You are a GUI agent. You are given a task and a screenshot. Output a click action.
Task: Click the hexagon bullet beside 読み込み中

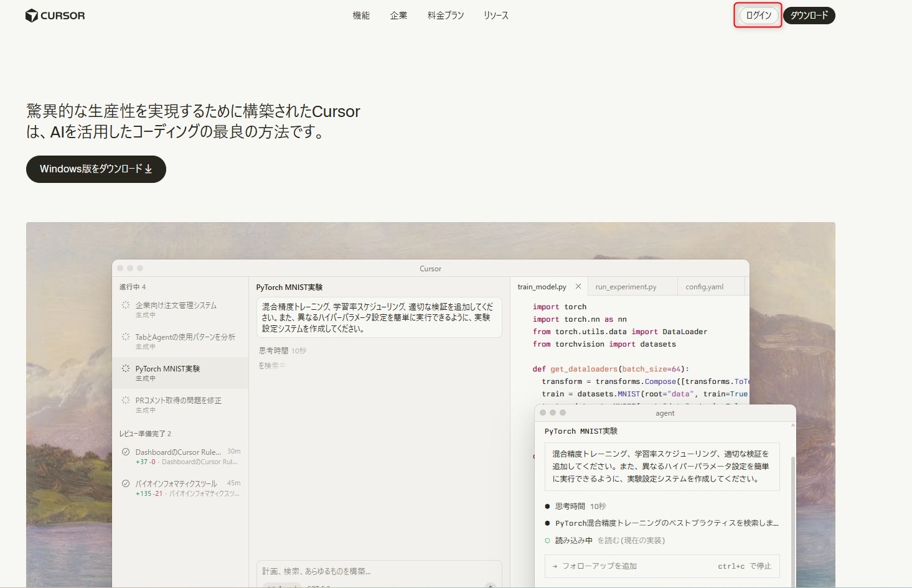click(x=547, y=541)
